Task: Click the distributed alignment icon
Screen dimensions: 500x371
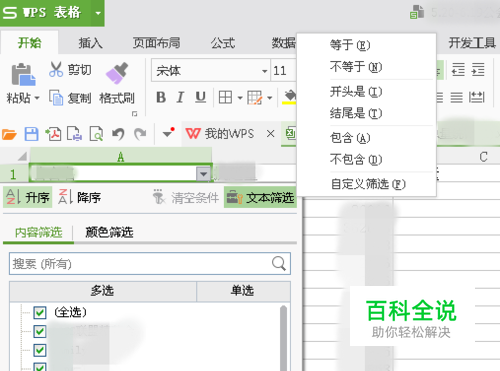Action: pyautogui.click(x=477, y=97)
